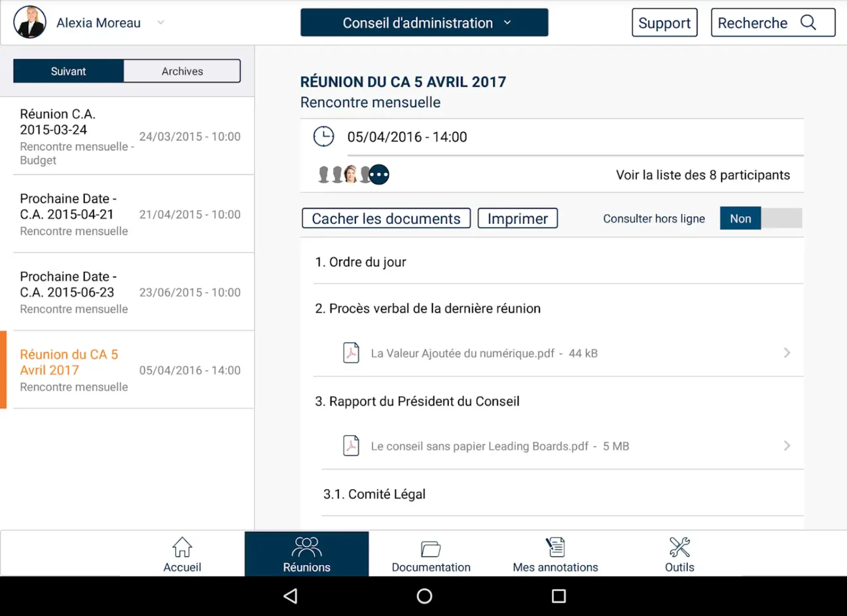
Task: Expand Conseil d'administration dropdown menu
Action: (x=424, y=23)
